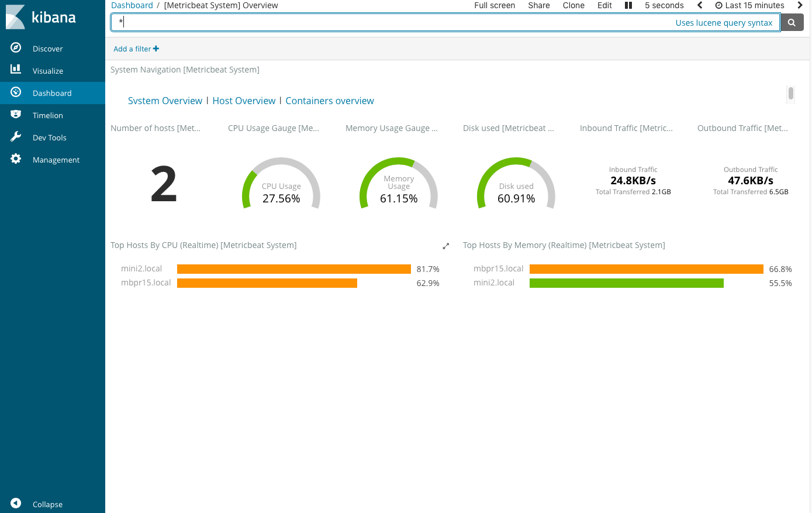Open Timelion mask icon
The width and height of the screenshot is (812, 513).
tap(16, 115)
